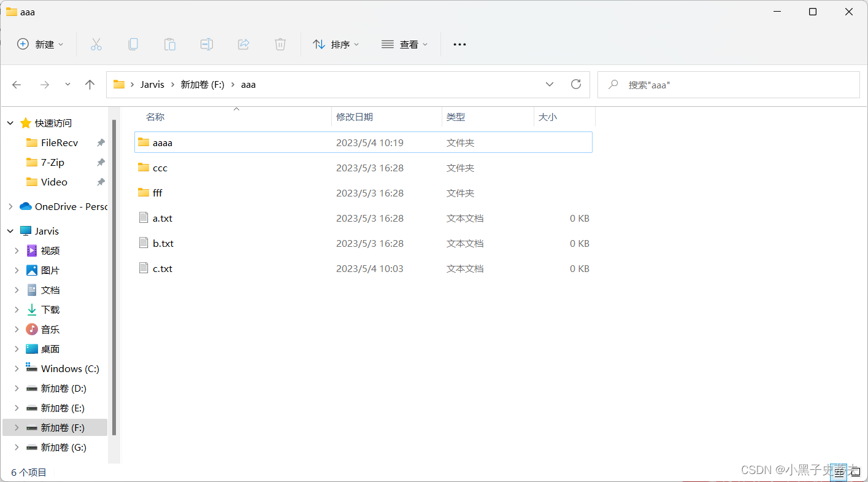This screenshot has height=482, width=868.
Task: Click the 文件夹 type of ccc
Action: [461, 168]
